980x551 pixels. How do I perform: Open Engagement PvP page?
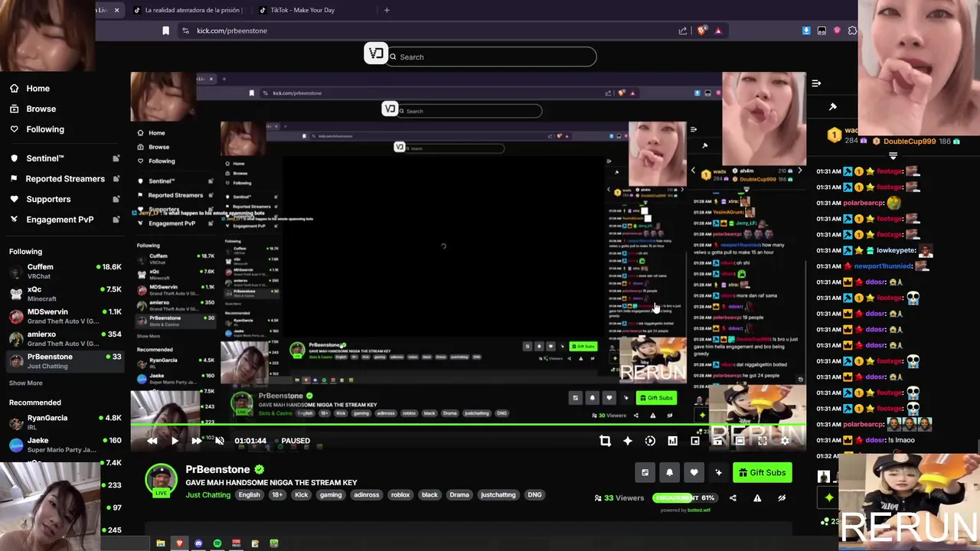tap(51, 219)
